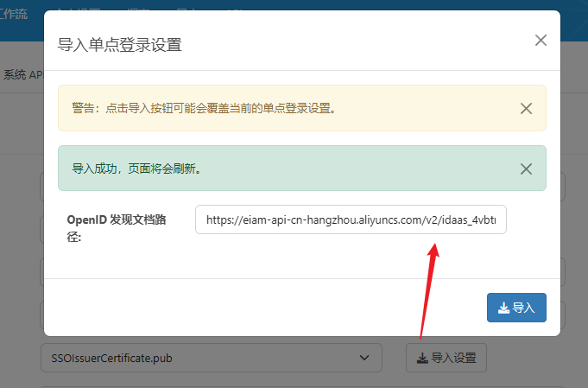Screen dimensions: 588x388
Task: Click the OpenID 发现文档路径 input field
Action: pyautogui.click(x=351, y=219)
